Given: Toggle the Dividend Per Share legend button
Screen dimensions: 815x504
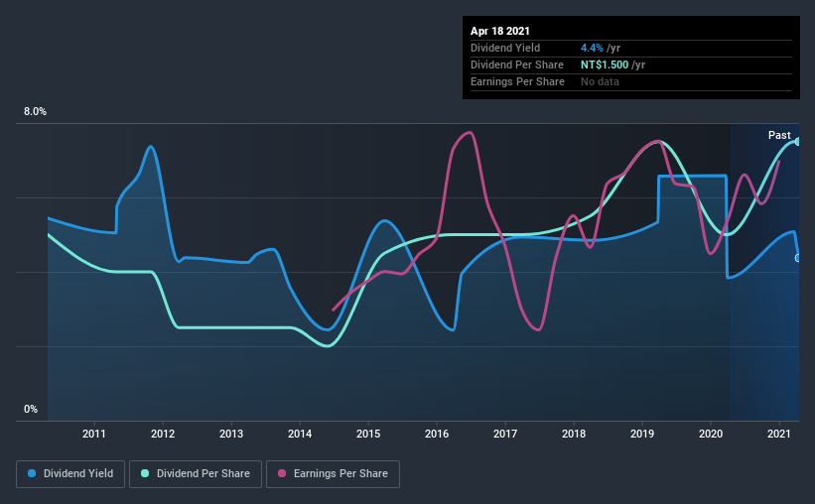Looking at the screenshot, I should 196,474.
